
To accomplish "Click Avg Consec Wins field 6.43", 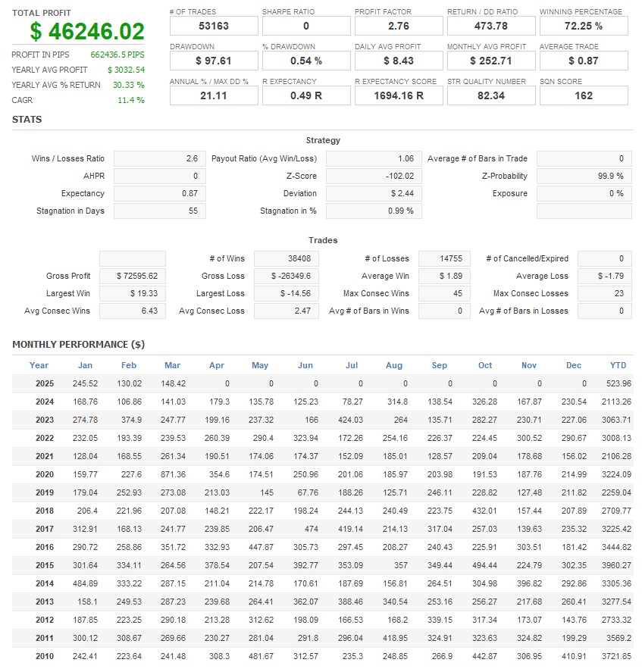I will (133, 311).
